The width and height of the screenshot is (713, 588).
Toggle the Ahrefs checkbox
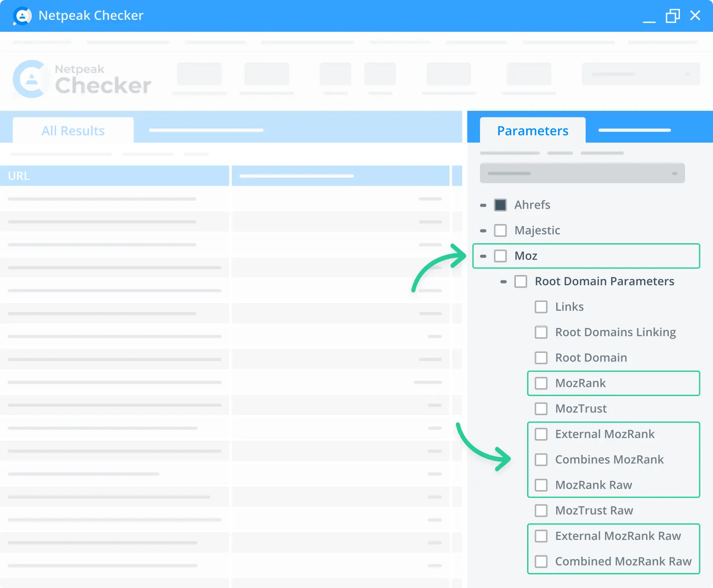point(500,205)
